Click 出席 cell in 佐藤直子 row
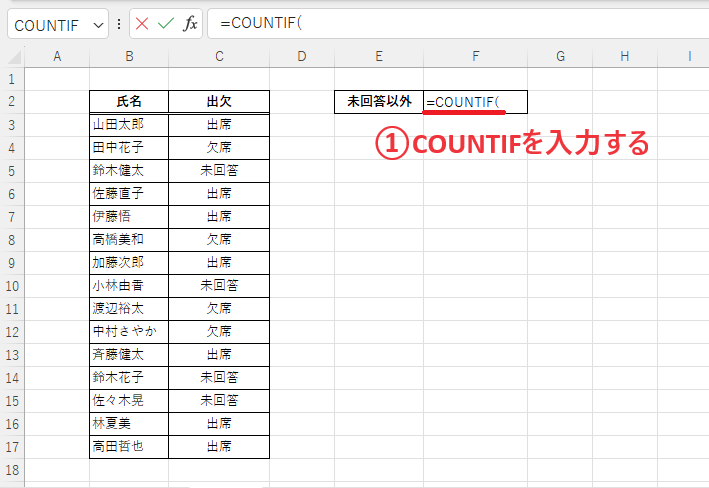Image resolution: width=709 pixels, height=488 pixels. click(x=219, y=194)
